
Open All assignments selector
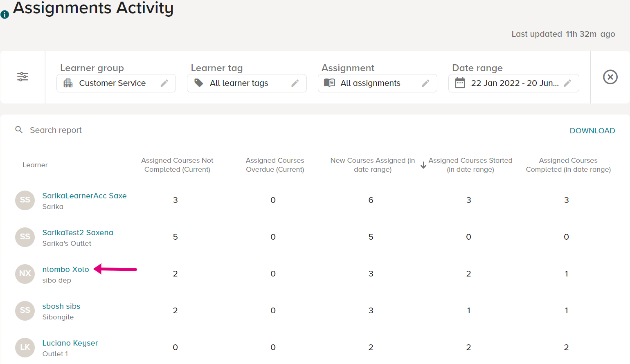(378, 83)
